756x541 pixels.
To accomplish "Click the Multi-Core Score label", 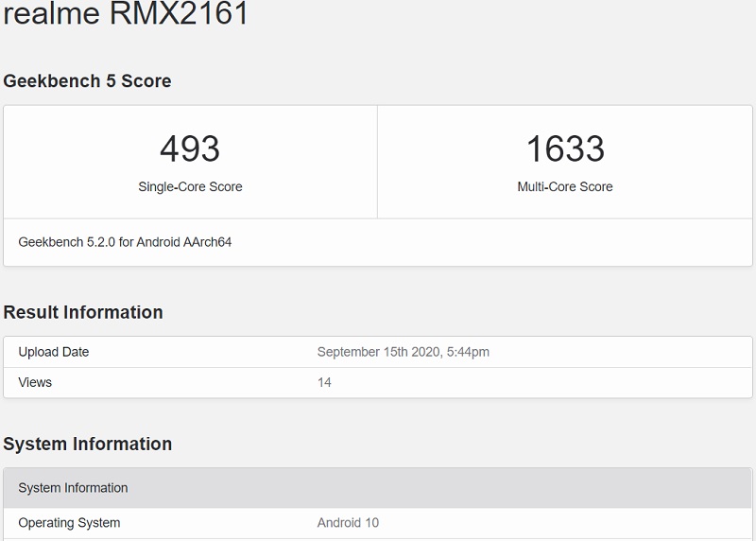I will click(x=565, y=186).
